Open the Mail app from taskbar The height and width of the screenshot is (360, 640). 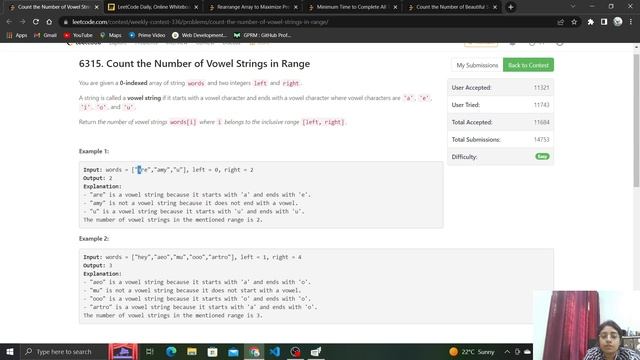point(233,351)
